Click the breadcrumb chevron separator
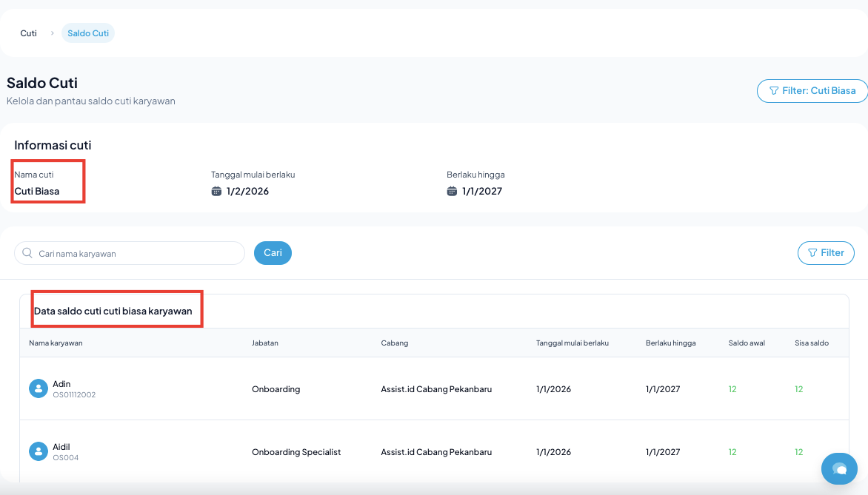Viewport: 868px width, 495px height. [x=52, y=33]
